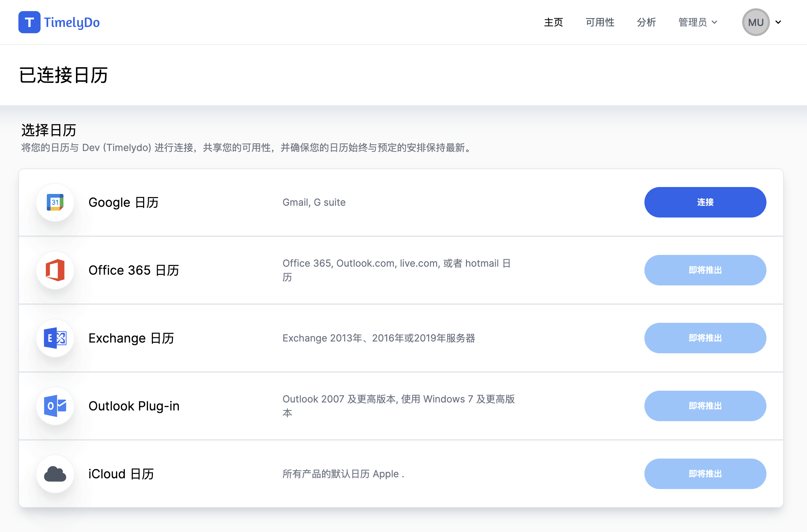Screen dimensions: 807x532
Task: Open the MU user avatar
Action: pos(756,22)
